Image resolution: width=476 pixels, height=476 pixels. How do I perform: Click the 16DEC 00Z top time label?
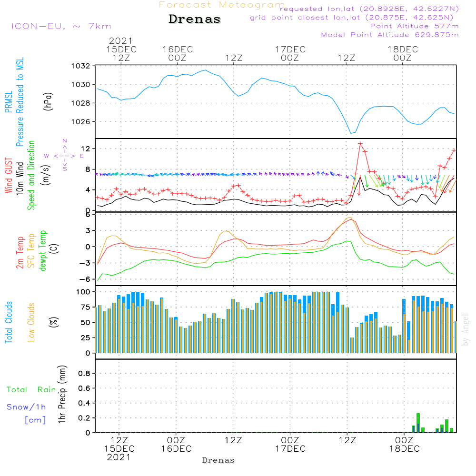coord(178,53)
